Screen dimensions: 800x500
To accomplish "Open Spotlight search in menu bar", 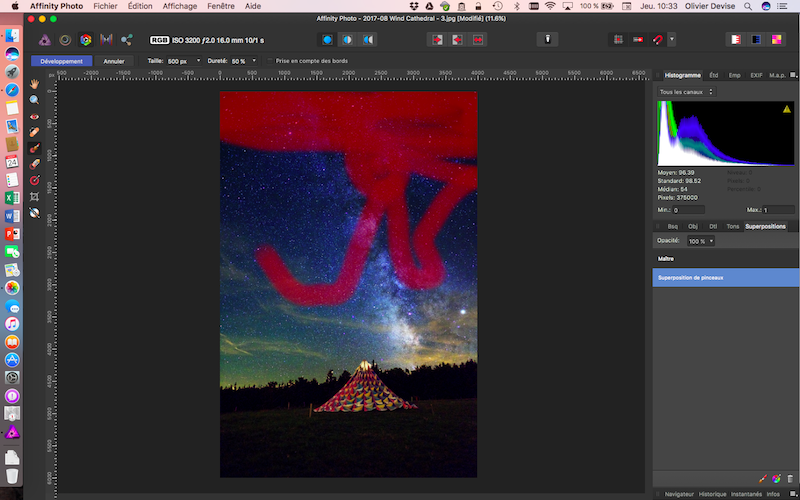I will coord(747,6).
